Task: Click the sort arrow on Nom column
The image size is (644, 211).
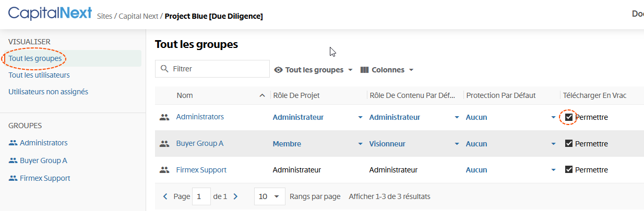Action: pos(262,95)
